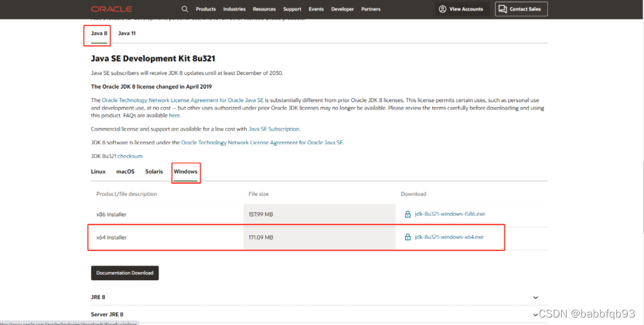Click the Contact Sales button

(521, 9)
